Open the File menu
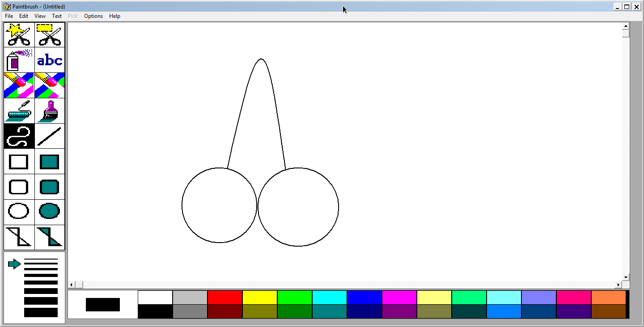The height and width of the screenshot is (327, 644). click(x=9, y=16)
